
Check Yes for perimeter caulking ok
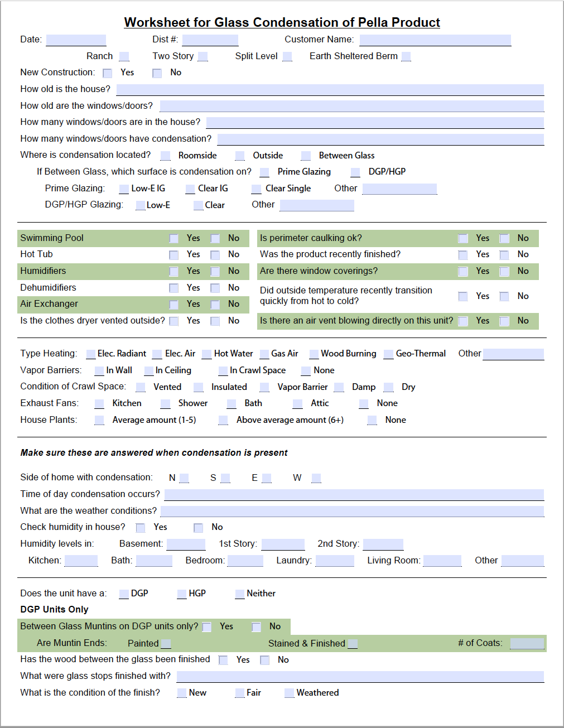463,238
